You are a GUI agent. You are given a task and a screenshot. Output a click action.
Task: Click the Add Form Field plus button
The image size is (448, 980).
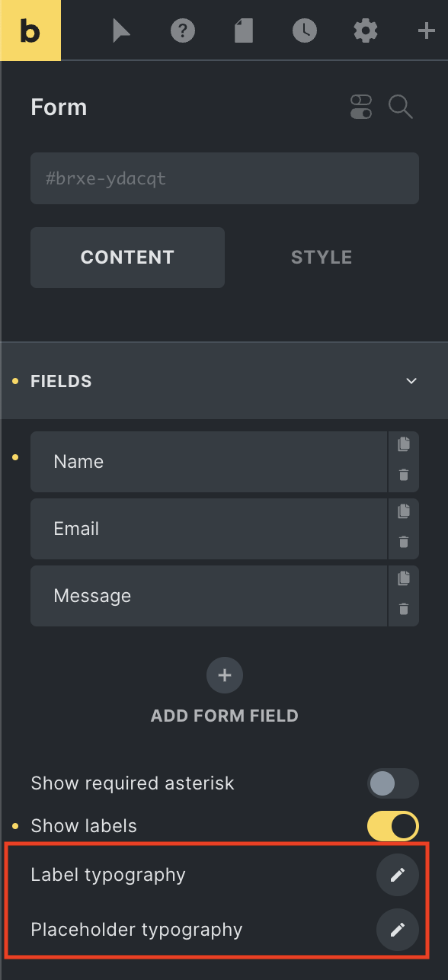coord(225,675)
